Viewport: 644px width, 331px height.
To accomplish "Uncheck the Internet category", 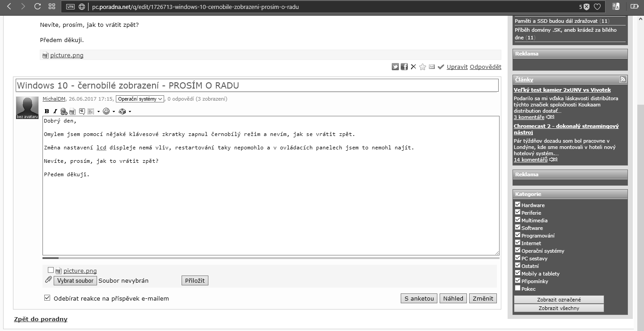I will pos(518,242).
